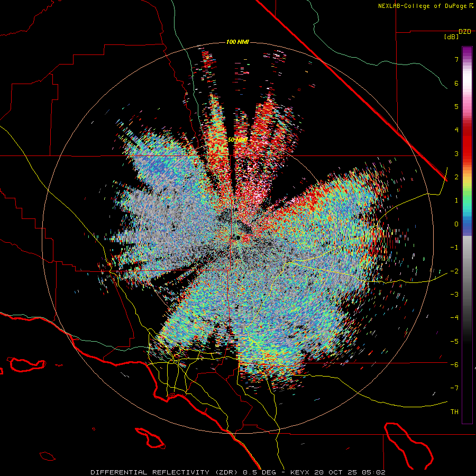
Task: Click the 4 value on the dB scale
Action: pyautogui.click(x=456, y=130)
